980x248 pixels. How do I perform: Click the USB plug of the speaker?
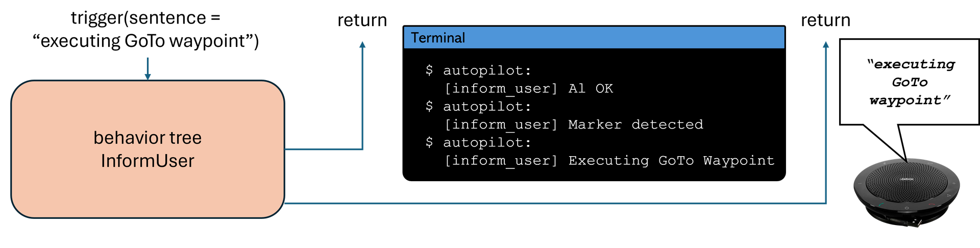tap(918, 223)
